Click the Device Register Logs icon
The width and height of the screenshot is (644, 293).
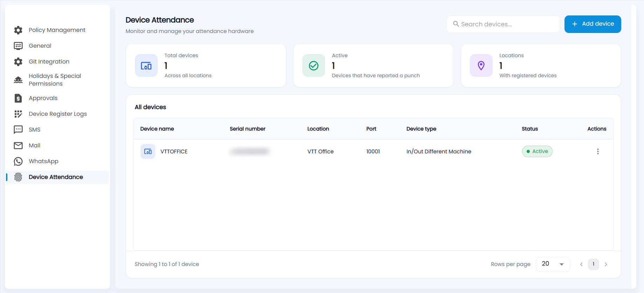(18, 114)
